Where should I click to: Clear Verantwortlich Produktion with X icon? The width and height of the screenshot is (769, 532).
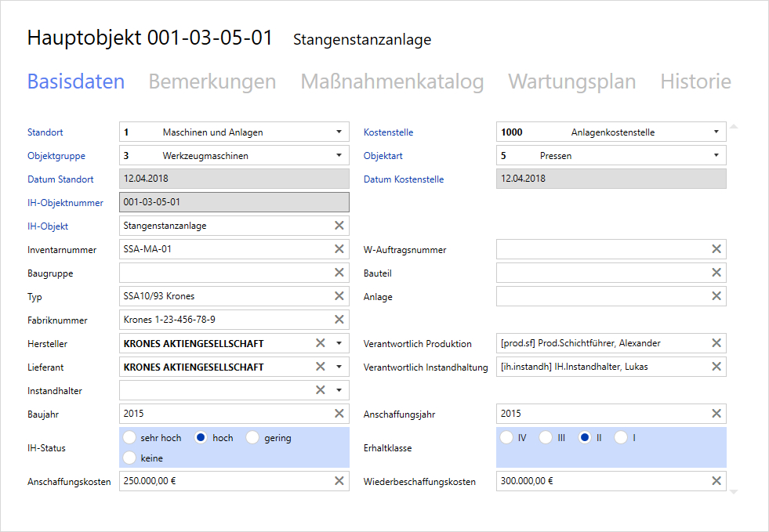pos(716,343)
